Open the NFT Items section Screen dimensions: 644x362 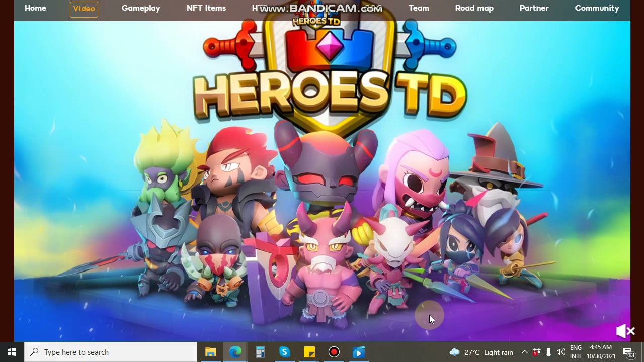coord(206,8)
